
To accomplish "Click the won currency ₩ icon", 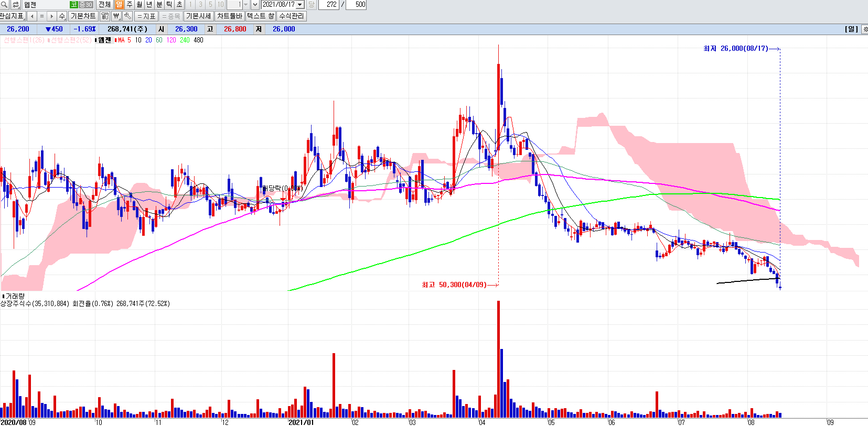I will [116, 16].
